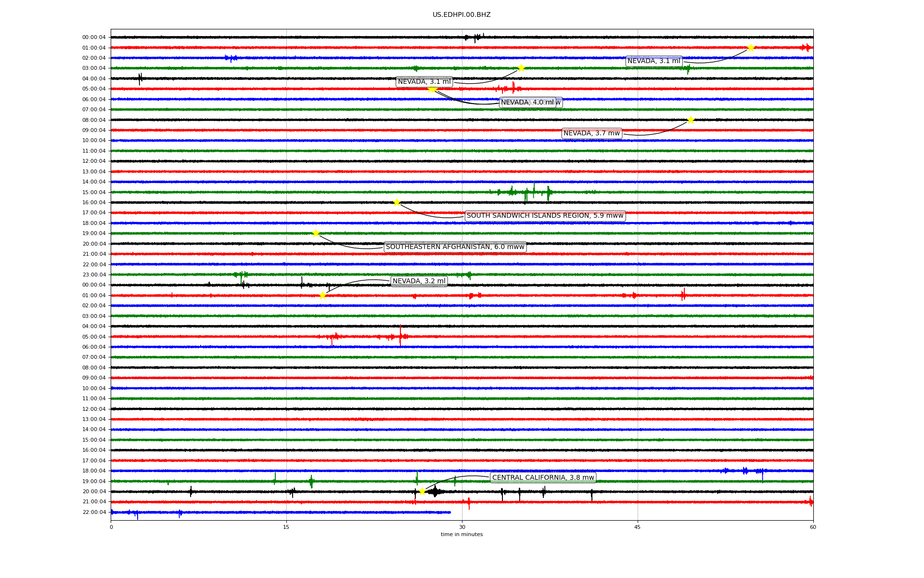The width and height of the screenshot is (924, 578).
Task: Click the 10:00:04 label in the lower half
Action: 94,388
